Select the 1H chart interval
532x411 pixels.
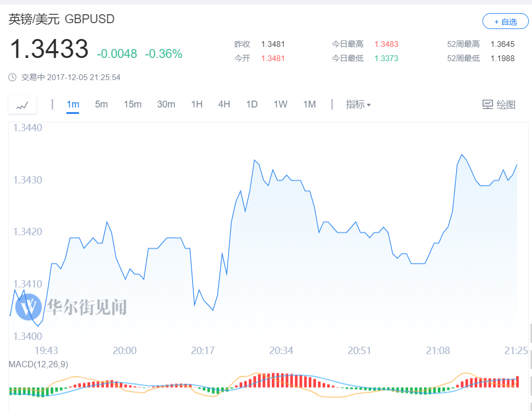[196, 104]
